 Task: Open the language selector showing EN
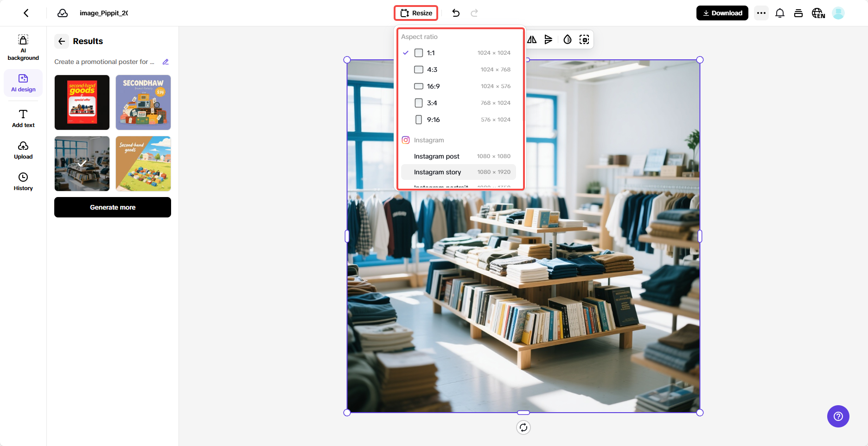818,13
